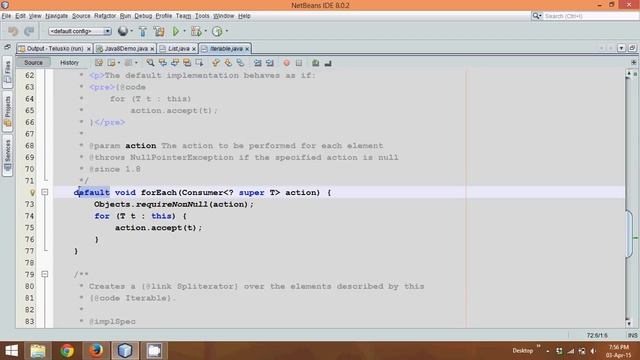Close the Iterable.java tab
Image resolution: width=640 pixels, height=360 pixels.
click(247, 49)
